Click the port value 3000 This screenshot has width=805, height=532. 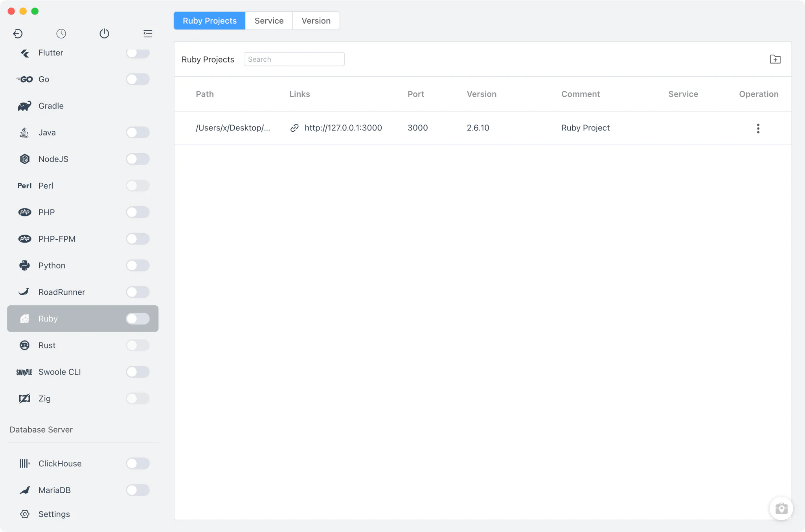pos(417,128)
